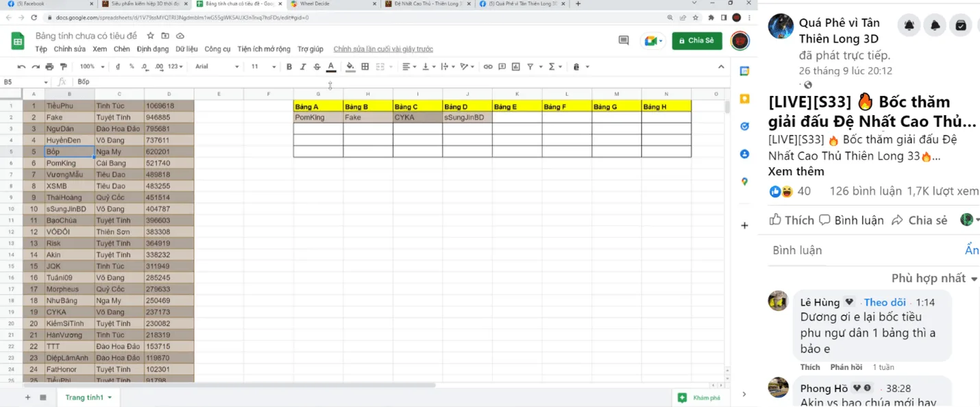Toggle italic formatting
Viewport: 980px width, 407px height.
click(303, 66)
